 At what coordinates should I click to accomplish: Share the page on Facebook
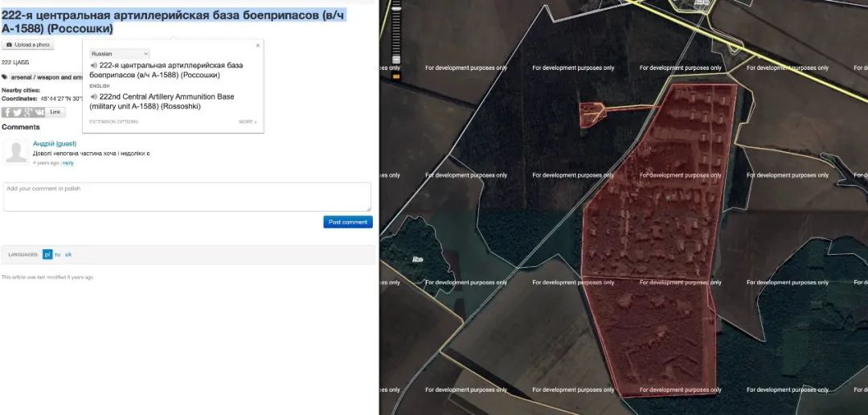click(7, 113)
